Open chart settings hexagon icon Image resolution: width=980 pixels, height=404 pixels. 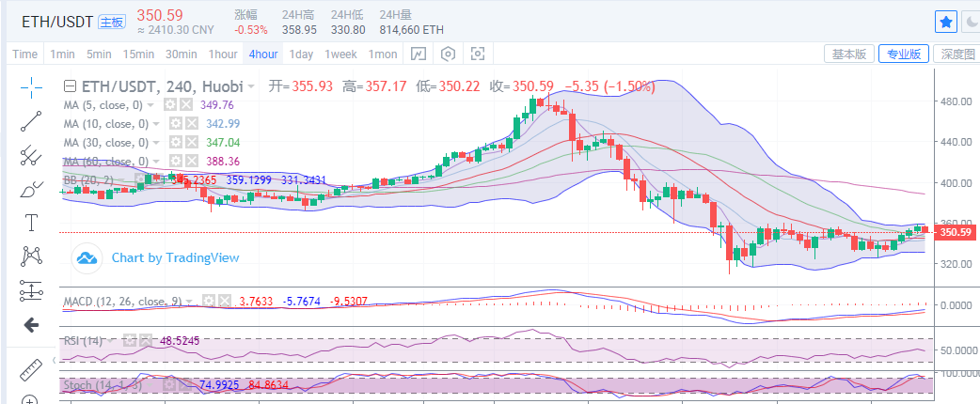tap(448, 54)
